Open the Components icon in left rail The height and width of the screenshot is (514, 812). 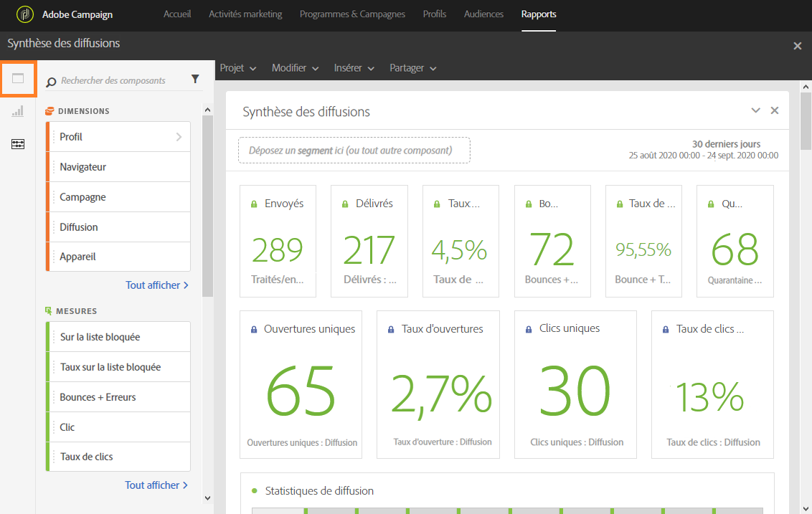(x=18, y=144)
